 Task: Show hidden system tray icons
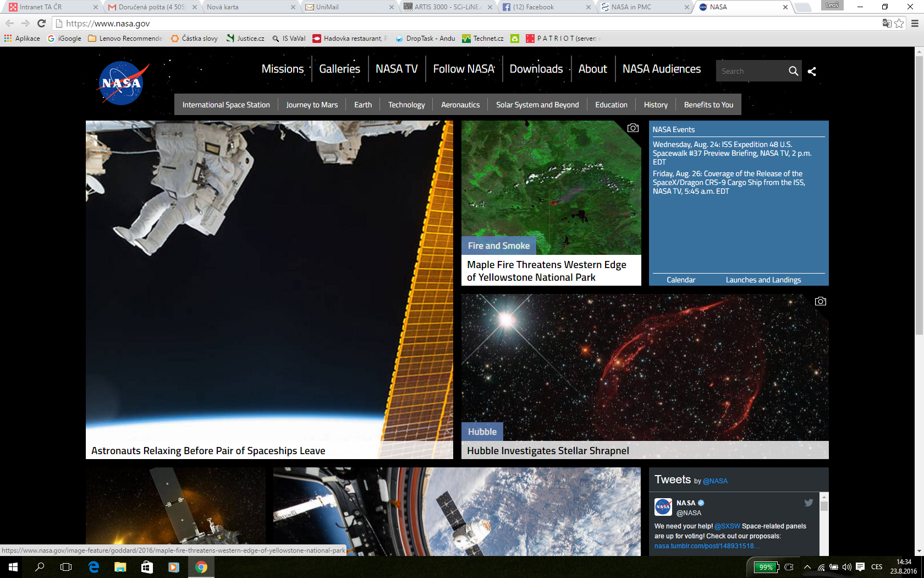point(807,567)
